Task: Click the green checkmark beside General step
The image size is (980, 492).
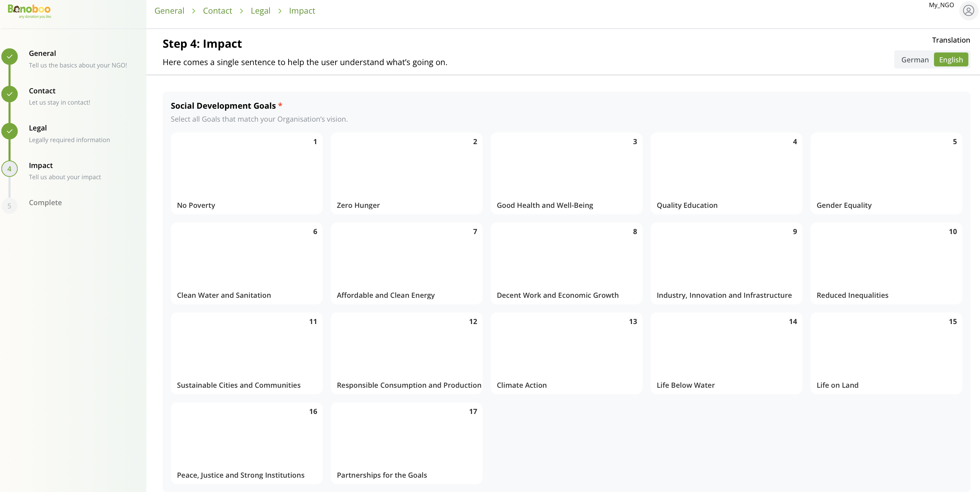Action: tap(10, 56)
